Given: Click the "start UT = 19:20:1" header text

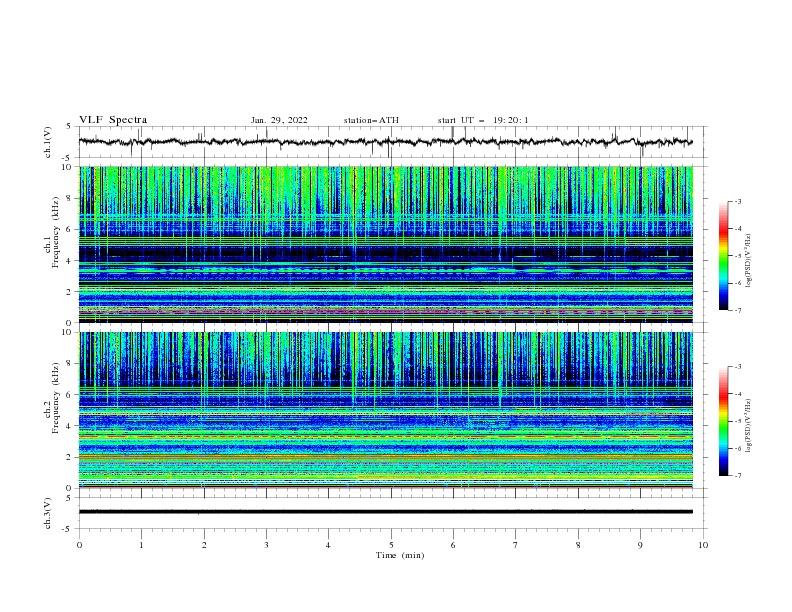Looking at the screenshot, I should (483, 120).
